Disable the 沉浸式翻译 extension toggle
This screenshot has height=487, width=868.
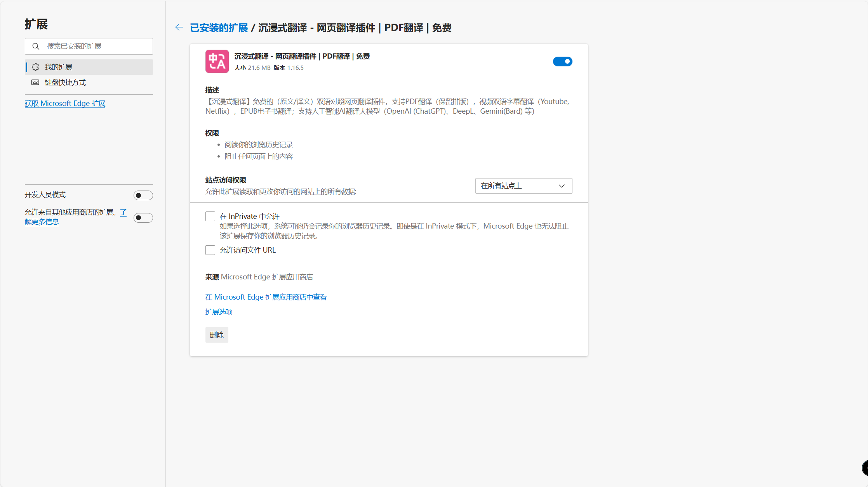click(x=562, y=61)
